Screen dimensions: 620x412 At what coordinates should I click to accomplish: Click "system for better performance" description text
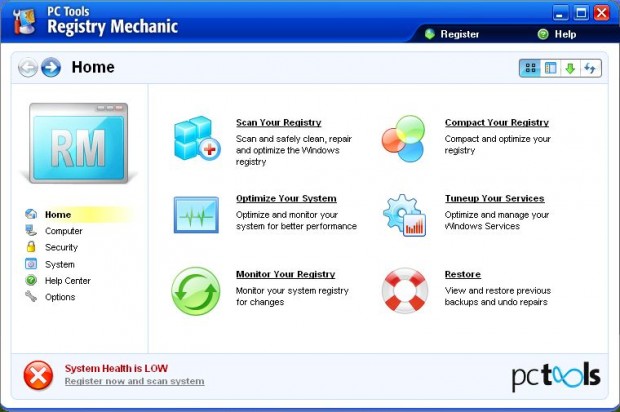coord(297,226)
